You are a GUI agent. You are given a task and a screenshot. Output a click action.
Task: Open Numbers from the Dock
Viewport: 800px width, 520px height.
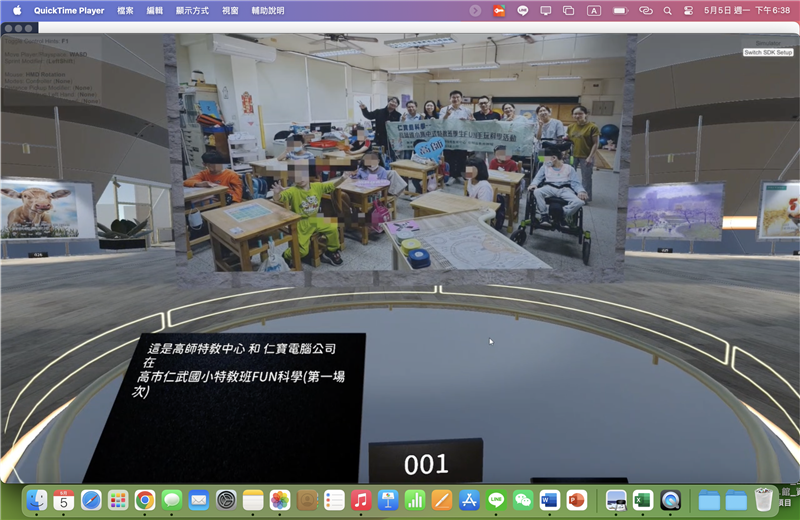[415, 500]
